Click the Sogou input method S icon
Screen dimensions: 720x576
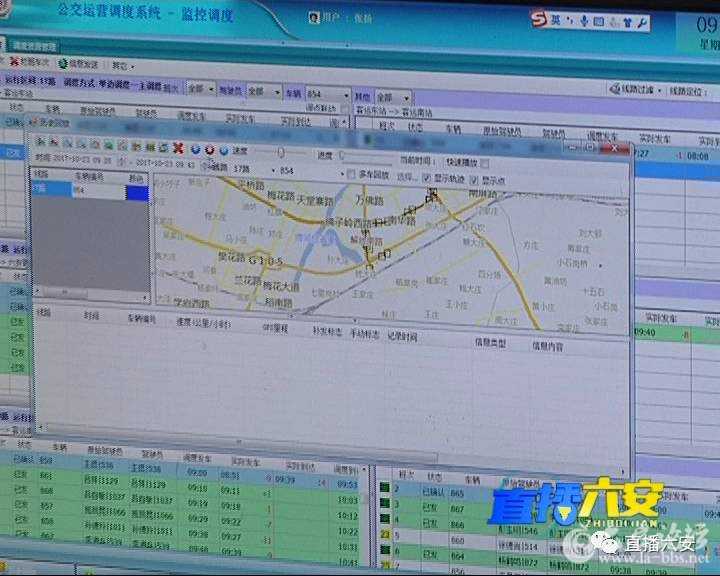539,19
